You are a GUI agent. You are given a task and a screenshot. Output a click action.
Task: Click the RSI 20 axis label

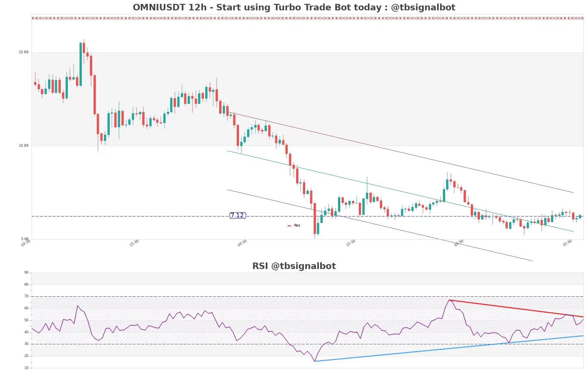click(26, 356)
